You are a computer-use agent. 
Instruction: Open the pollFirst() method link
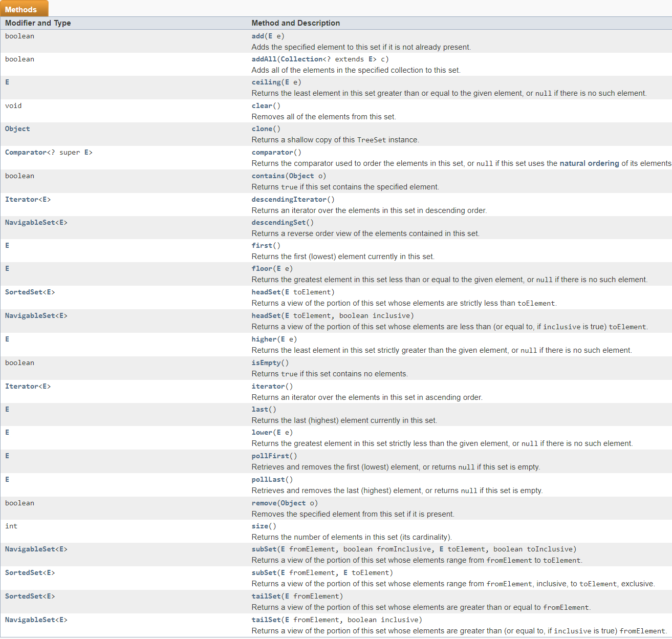click(270, 456)
